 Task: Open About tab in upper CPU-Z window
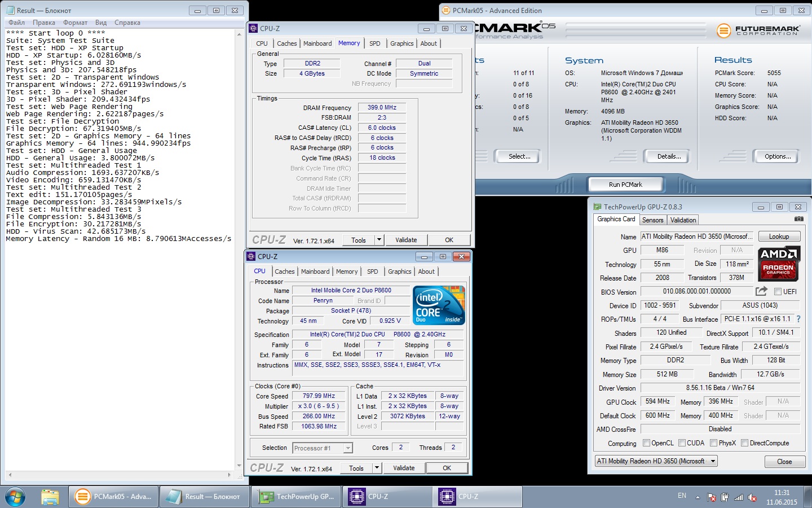point(429,43)
